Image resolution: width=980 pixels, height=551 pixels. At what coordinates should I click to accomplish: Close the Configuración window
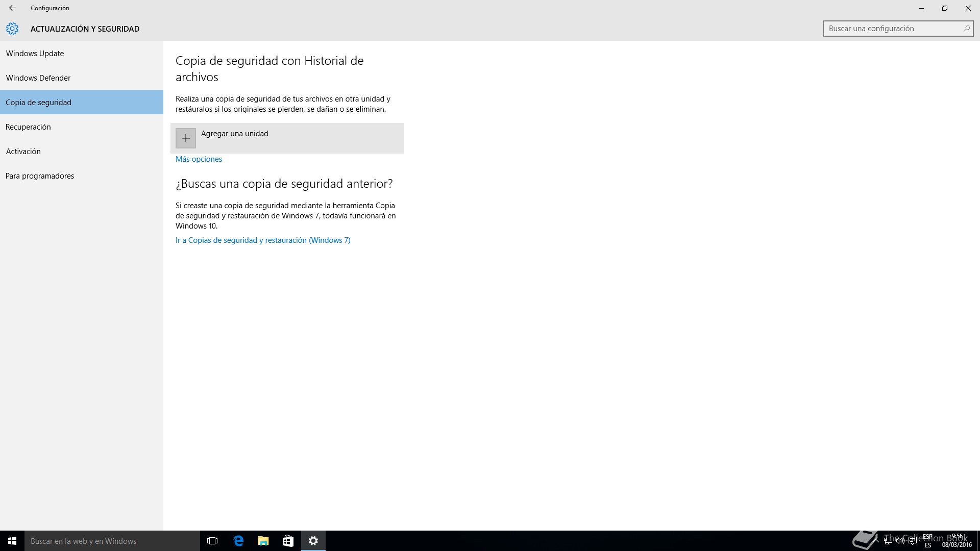point(968,8)
